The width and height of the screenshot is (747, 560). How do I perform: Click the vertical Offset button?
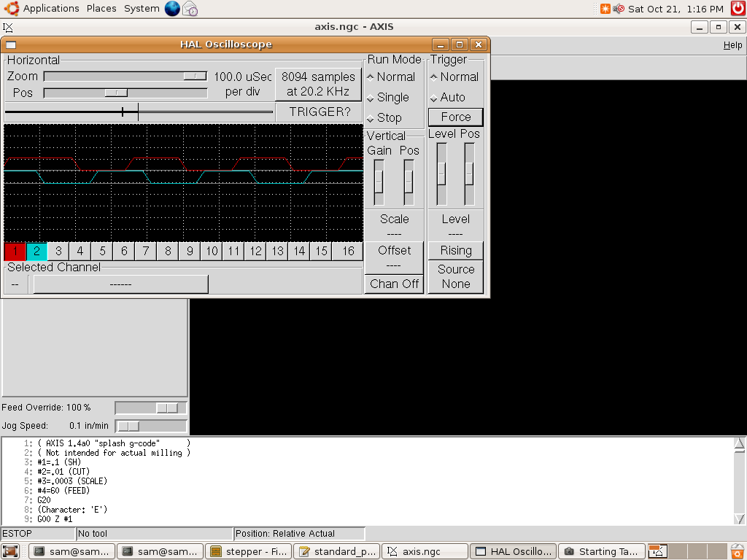click(x=394, y=257)
